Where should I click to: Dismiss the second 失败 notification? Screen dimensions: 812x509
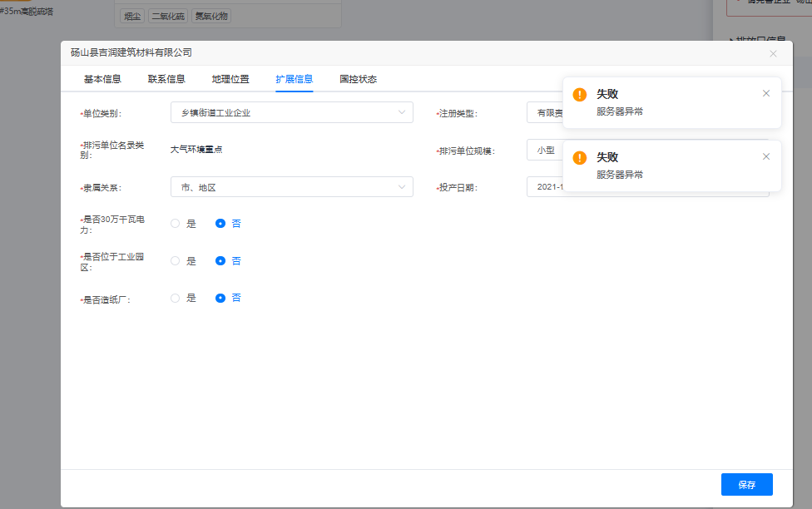click(766, 156)
